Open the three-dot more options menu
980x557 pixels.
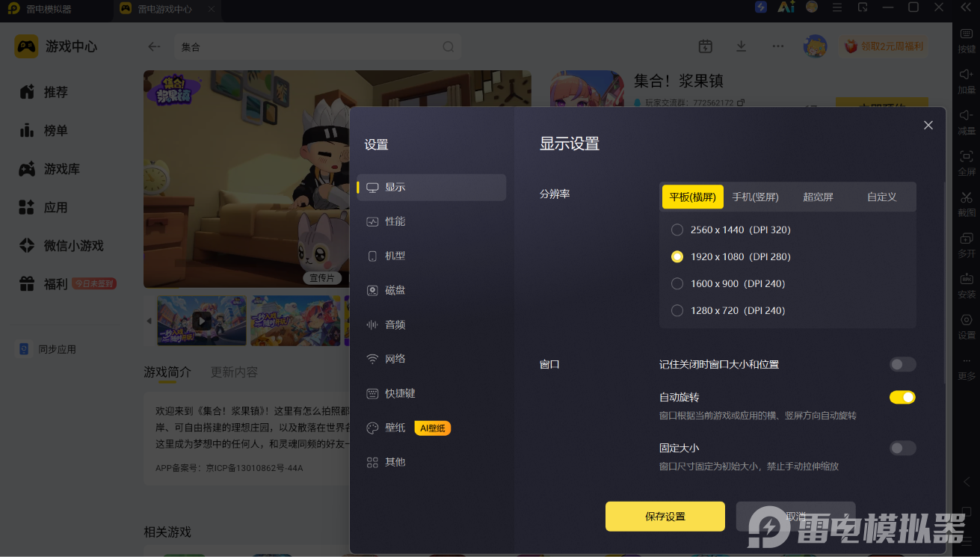(x=778, y=46)
